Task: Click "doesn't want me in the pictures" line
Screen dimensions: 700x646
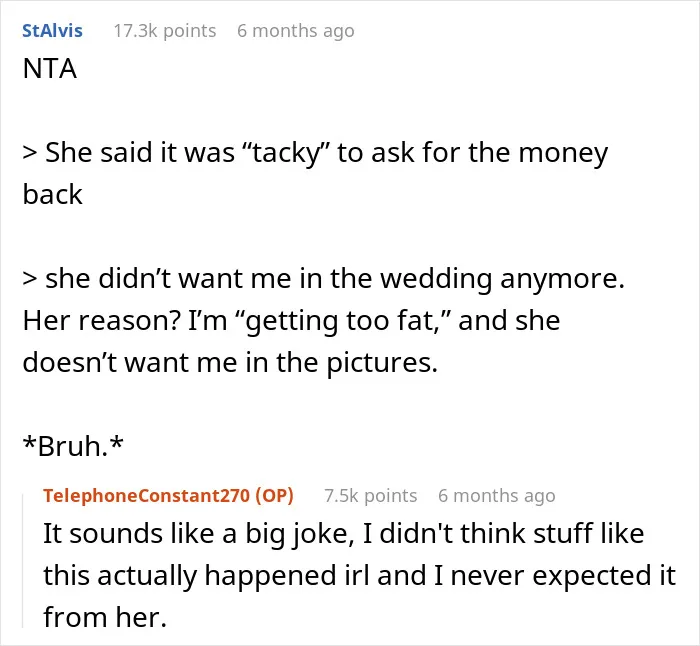Action: (x=230, y=362)
